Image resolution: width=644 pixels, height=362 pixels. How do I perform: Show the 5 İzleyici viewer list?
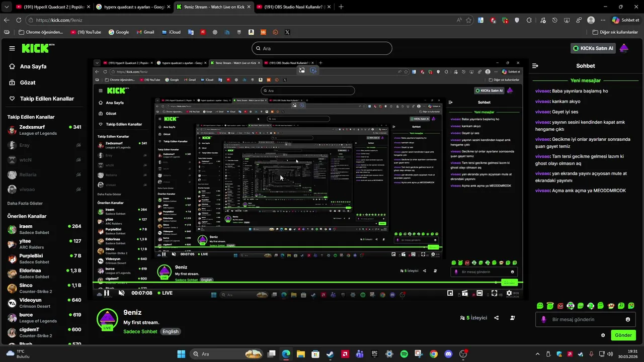[x=473, y=318]
